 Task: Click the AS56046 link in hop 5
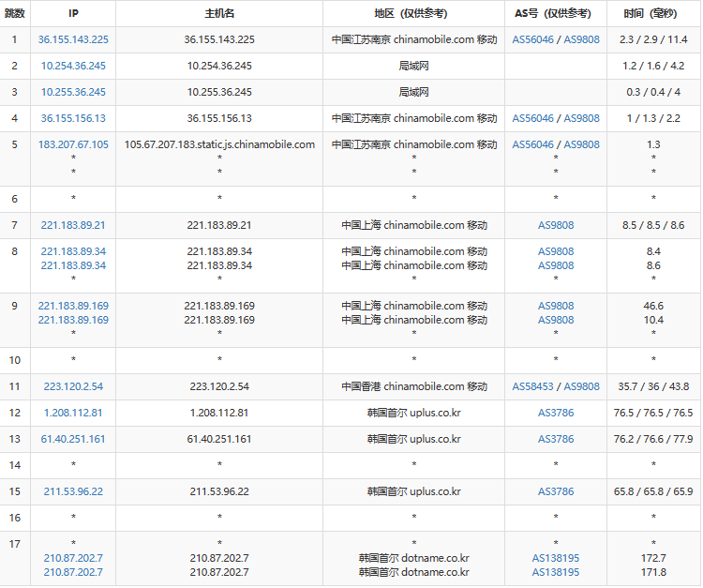(532, 144)
